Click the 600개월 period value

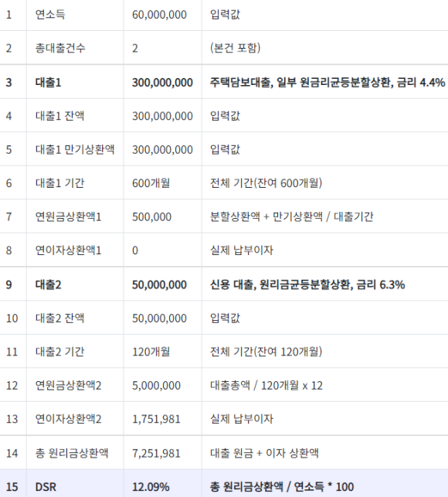coord(151,183)
